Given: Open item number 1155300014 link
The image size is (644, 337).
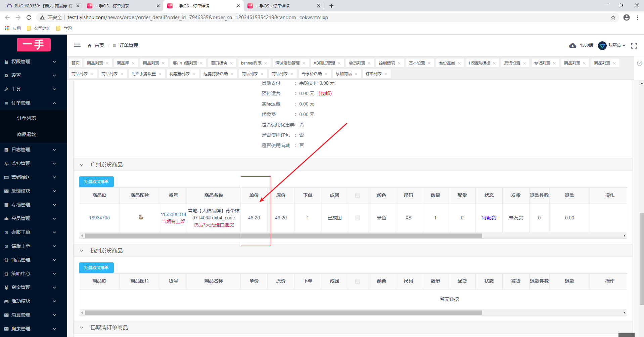Looking at the screenshot, I should (x=173, y=214).
